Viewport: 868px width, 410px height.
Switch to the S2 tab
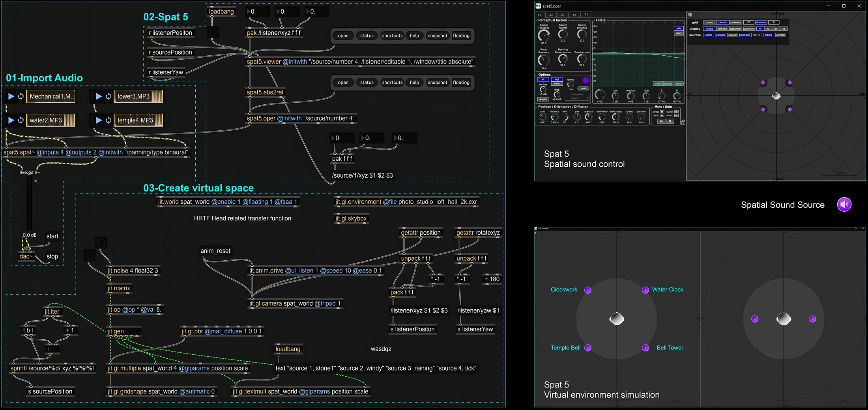(551, 15)
